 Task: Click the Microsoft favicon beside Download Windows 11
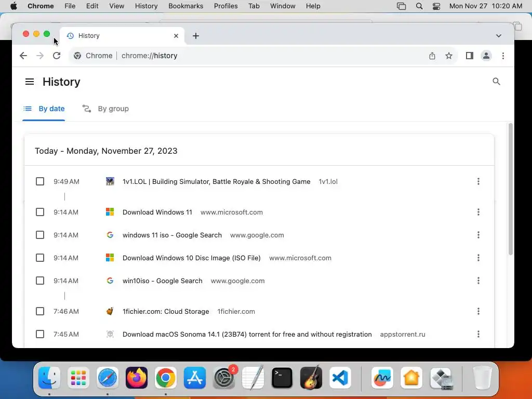pos(110,212)
